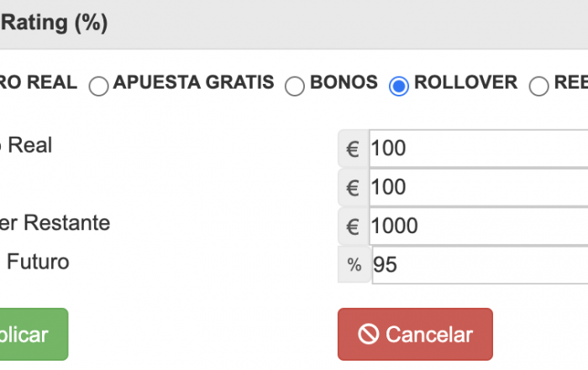Focus the Futuro rating field showing 95
This screenshot has width=588, height=370.
(480, 265)
